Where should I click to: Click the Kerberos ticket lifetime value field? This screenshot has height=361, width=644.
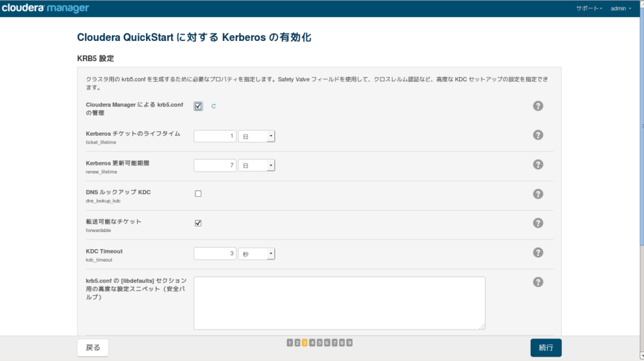[x=215, y=136]
